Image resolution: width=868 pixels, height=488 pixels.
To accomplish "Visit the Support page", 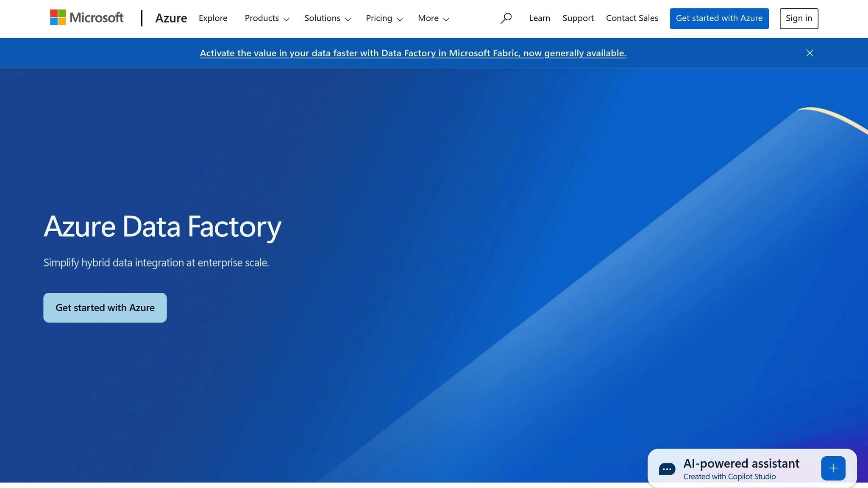I will coord(578,18).
